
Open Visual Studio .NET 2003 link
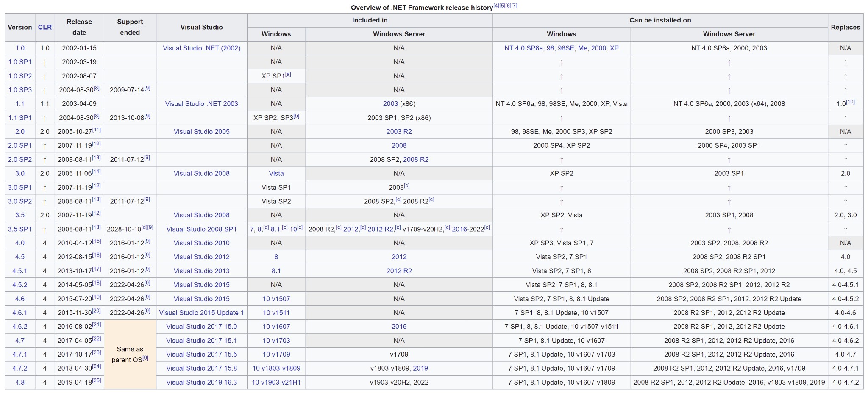click(x=202, y=104)
